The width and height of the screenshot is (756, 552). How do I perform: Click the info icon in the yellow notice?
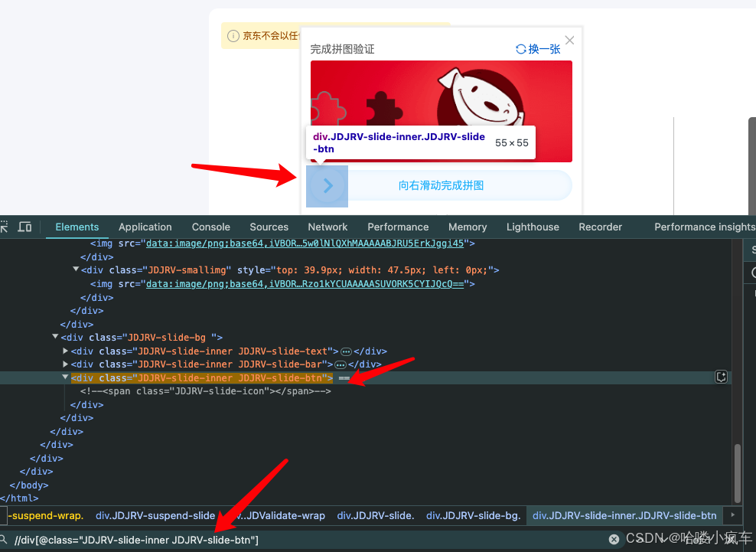[233, 36]
